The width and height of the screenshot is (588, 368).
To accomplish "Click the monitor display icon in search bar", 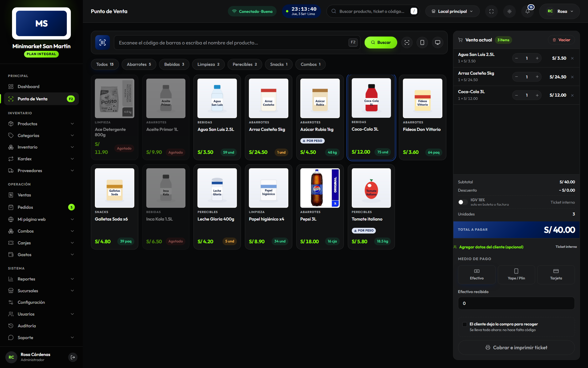I will [x=438, y=43].
